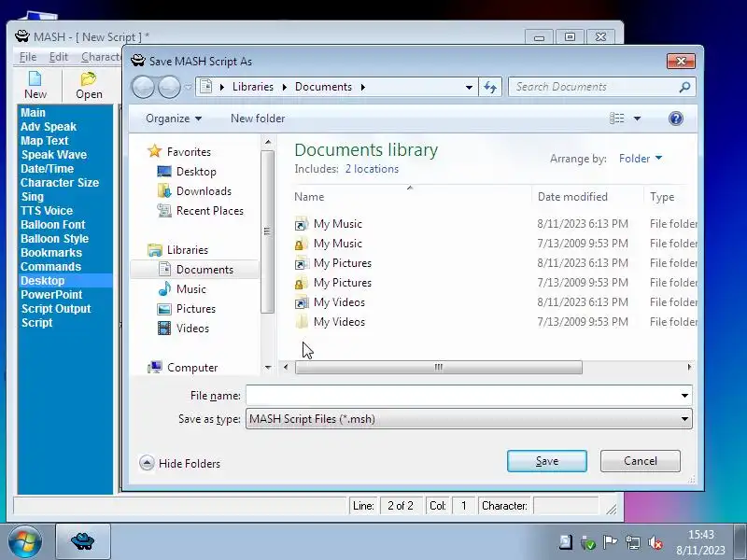Select Music library in navigation pane
The width and height of the screenshot is (747, 560).
[190, 289]
